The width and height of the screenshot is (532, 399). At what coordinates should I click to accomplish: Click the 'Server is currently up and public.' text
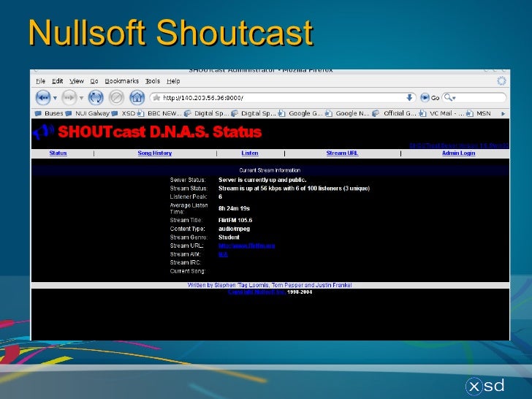[x=262, y=180]
